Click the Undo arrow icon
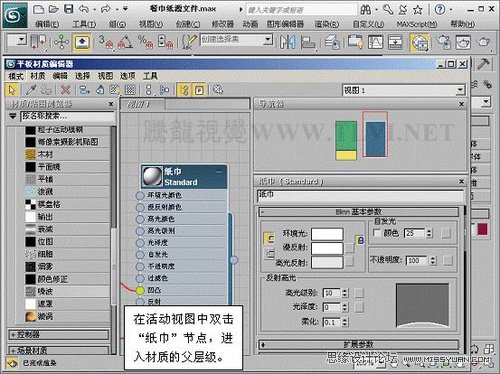This screenshot has width=500, height=374. [x=84, y=9]
